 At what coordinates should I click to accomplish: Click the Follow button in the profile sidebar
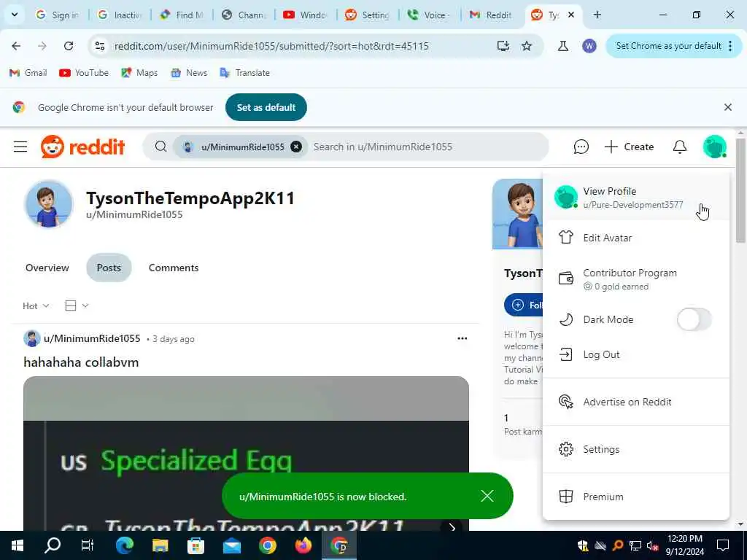pyautogui.click(x=524, y=306)
